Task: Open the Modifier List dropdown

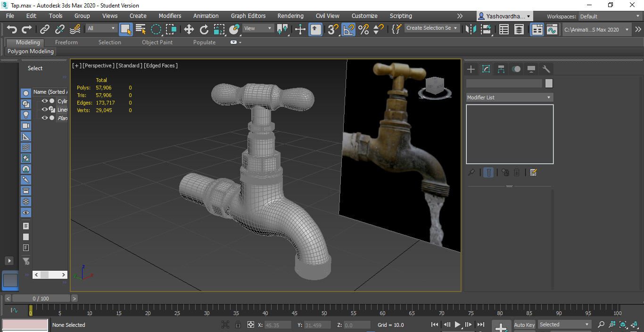Action: tap(509, 97)
